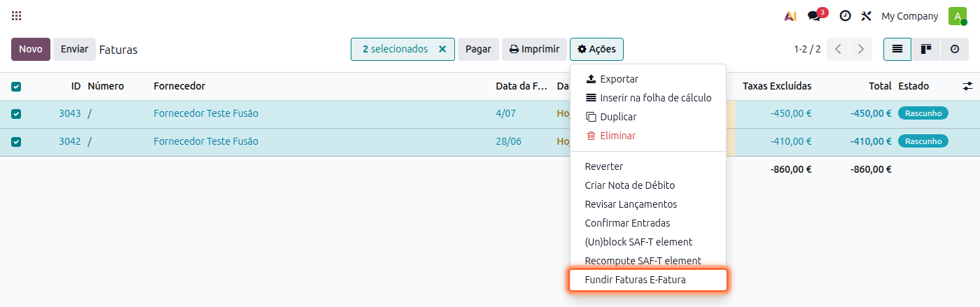The image size is (980, 307).
Task: Switch to kanban view
Action: click(x=925, y=50)
